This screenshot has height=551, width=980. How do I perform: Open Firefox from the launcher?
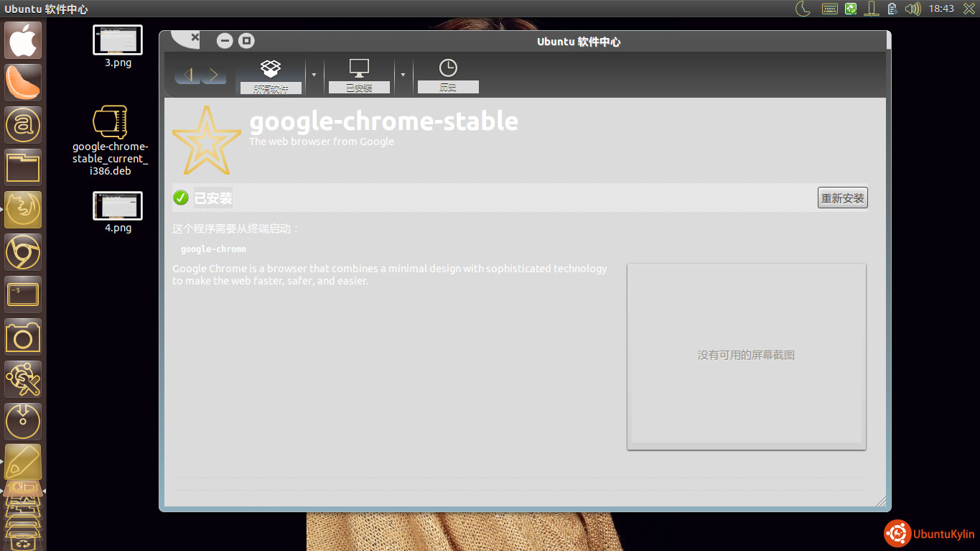click(23, 210)
